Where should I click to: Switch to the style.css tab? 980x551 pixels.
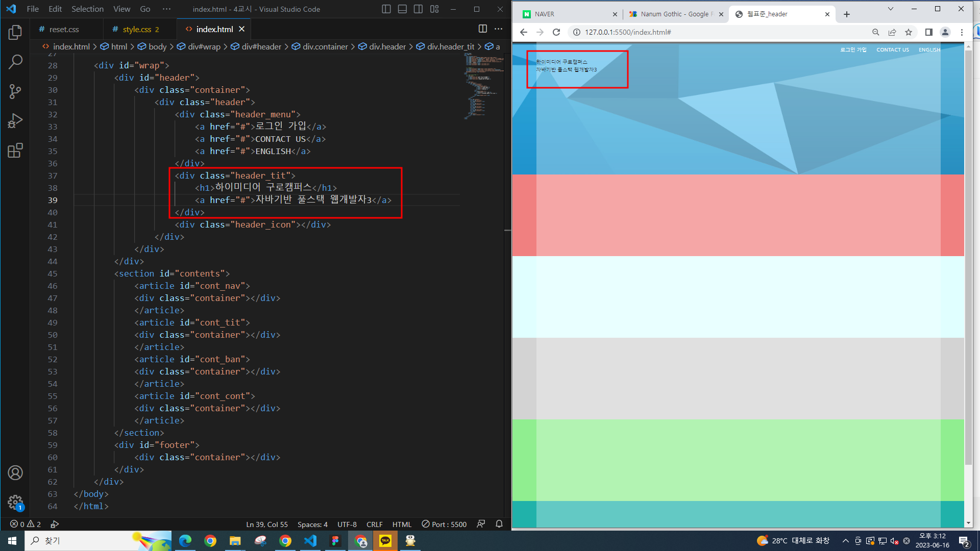137,30
